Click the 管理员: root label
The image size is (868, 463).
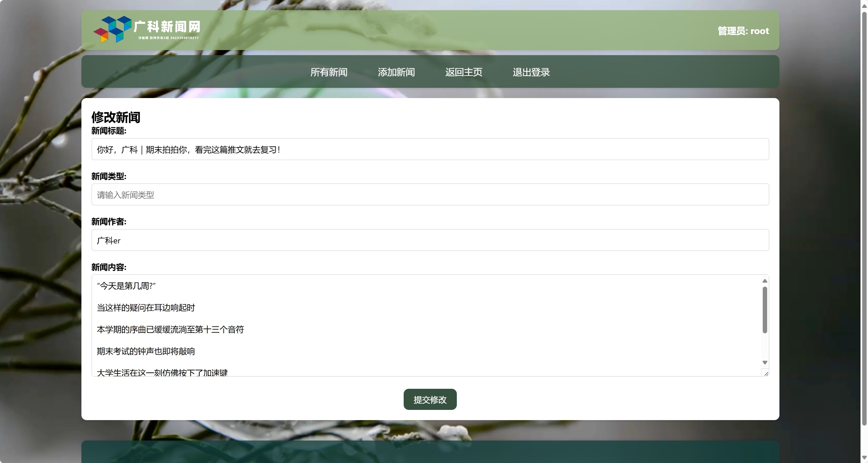click(743, 31)
